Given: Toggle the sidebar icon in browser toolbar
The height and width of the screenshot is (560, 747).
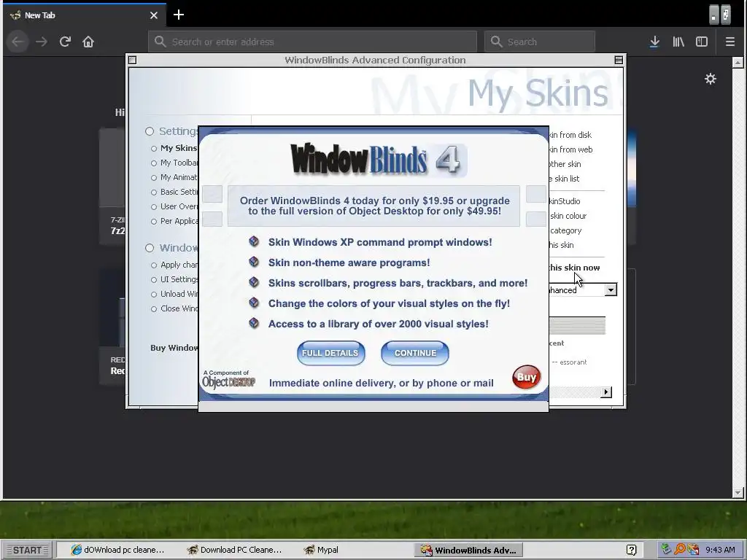Looking at the screenshot, I should click(x=702, y=42).
